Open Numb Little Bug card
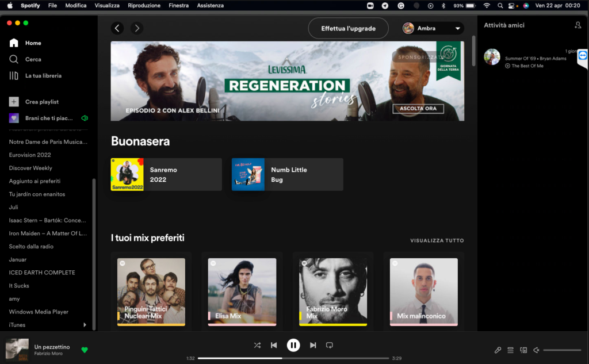 tap(288, 174)
